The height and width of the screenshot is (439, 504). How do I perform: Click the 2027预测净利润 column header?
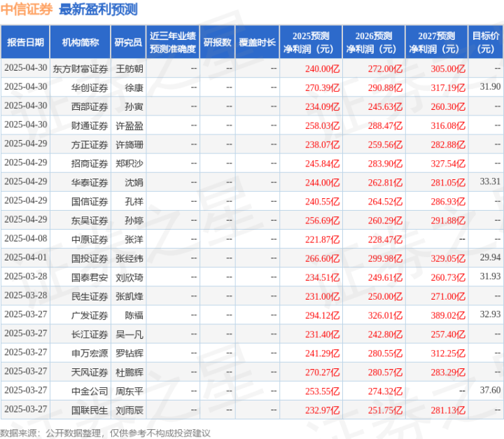[437, 42]
